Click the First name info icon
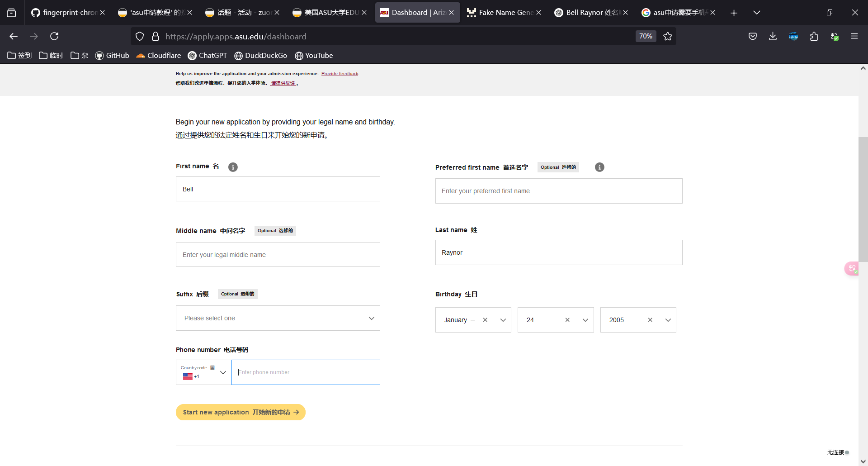 (x=233, y=167)
